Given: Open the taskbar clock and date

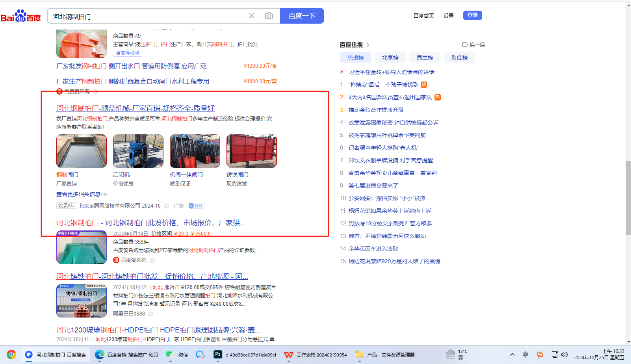Looking at the screenshot, I should [x=599, y=355].
